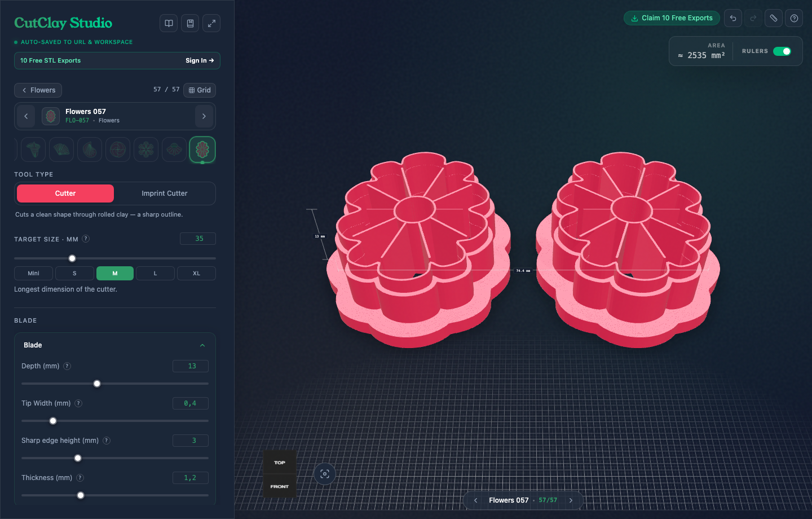The height and width of the screenshot is (519, 812).
Task: Open the help question-mark icon top right
Action: click(794, 18)
